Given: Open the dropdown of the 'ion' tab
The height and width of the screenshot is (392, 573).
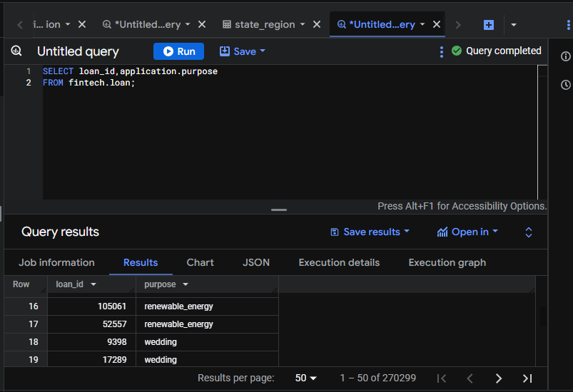Looking at the screenshot, I should coord(68,24).
